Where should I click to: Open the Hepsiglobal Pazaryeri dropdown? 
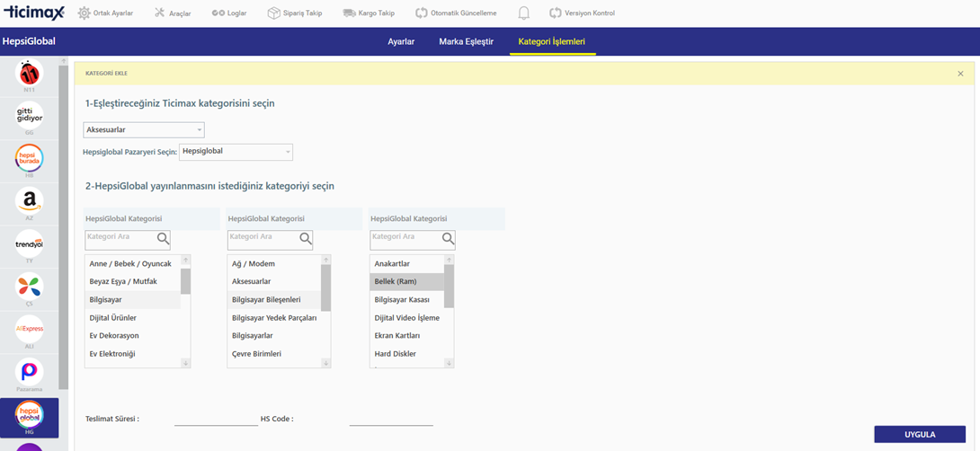[236, 152]
